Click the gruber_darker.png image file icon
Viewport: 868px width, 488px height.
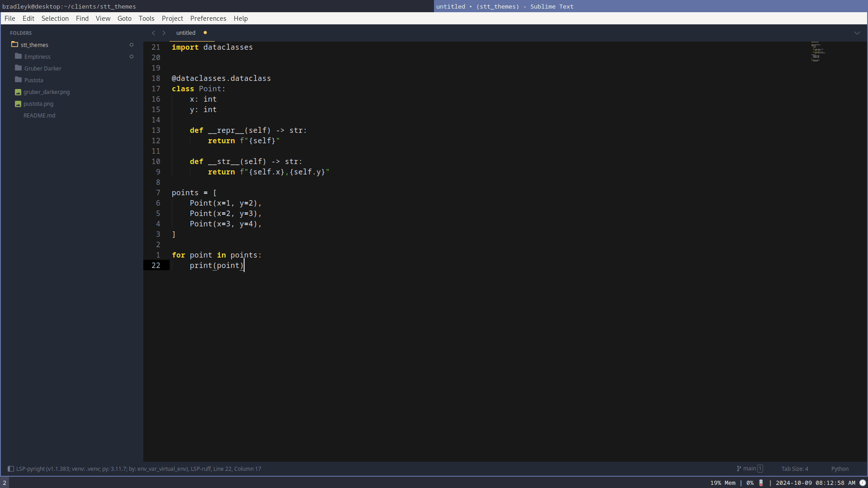pos(18,92)
